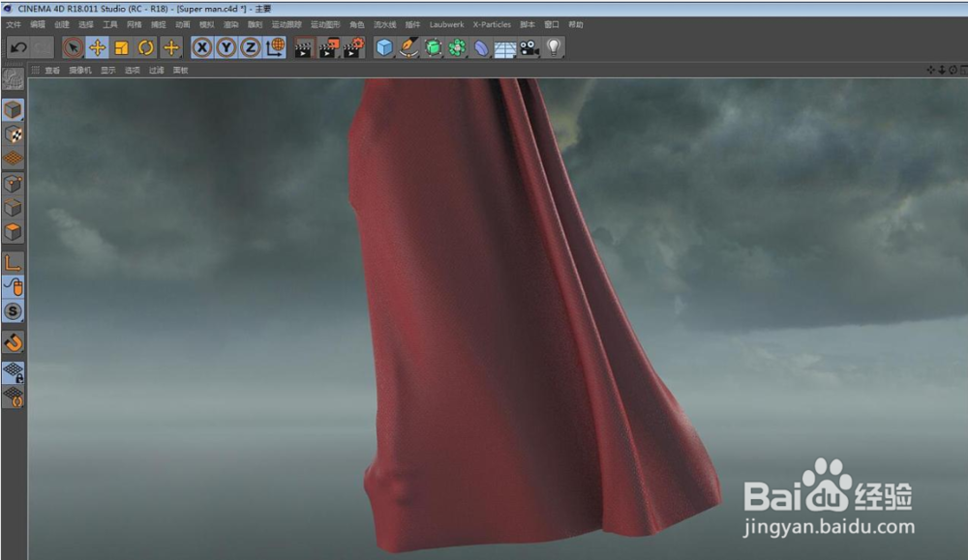
Task: Activate the Rotate tool
Action: [x=146, y=47]
